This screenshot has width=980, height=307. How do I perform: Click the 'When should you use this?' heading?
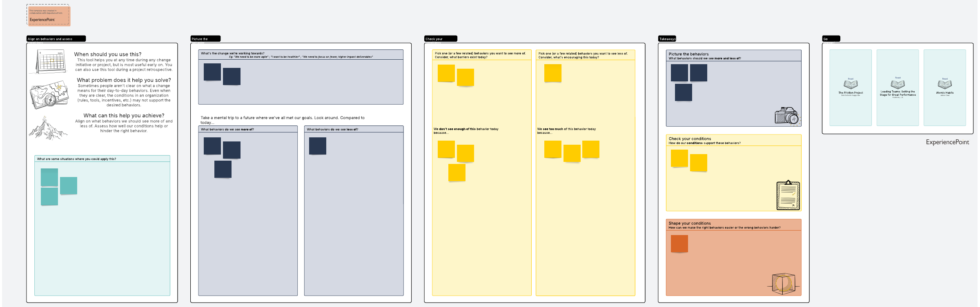(x=108, y=54)
